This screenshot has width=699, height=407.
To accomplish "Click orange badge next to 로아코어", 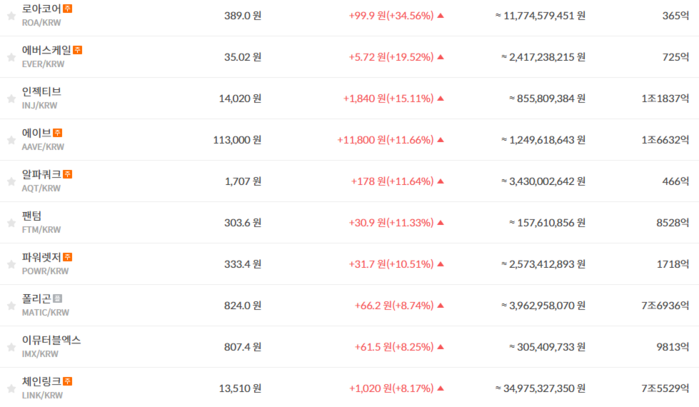I will point(67,8).
